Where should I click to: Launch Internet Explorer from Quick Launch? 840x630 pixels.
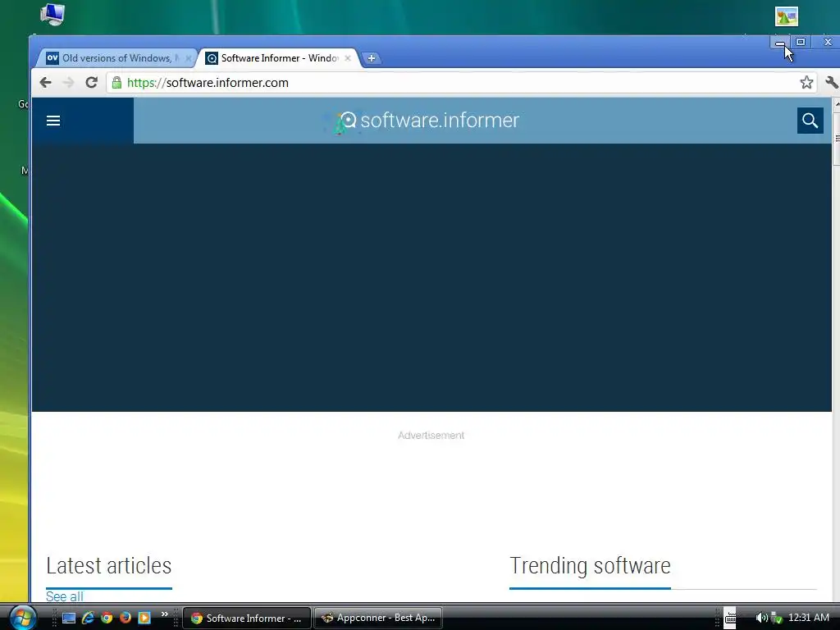[x=88, y=618]
